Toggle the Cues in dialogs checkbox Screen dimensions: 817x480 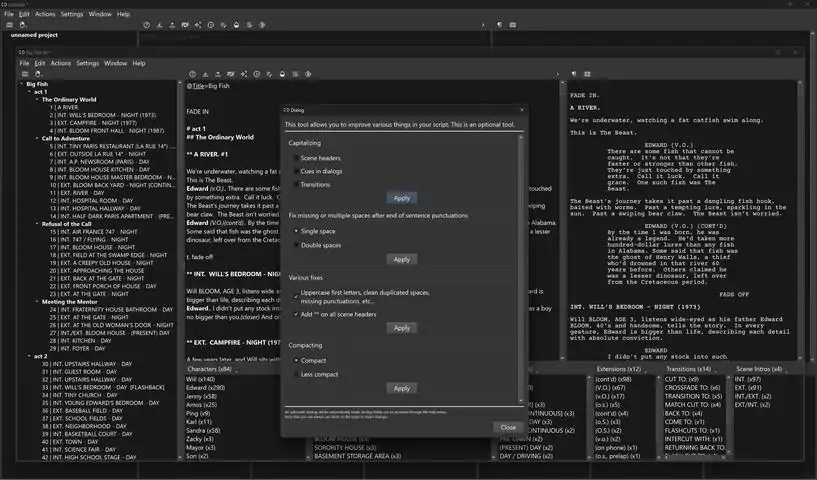[296, 171]
